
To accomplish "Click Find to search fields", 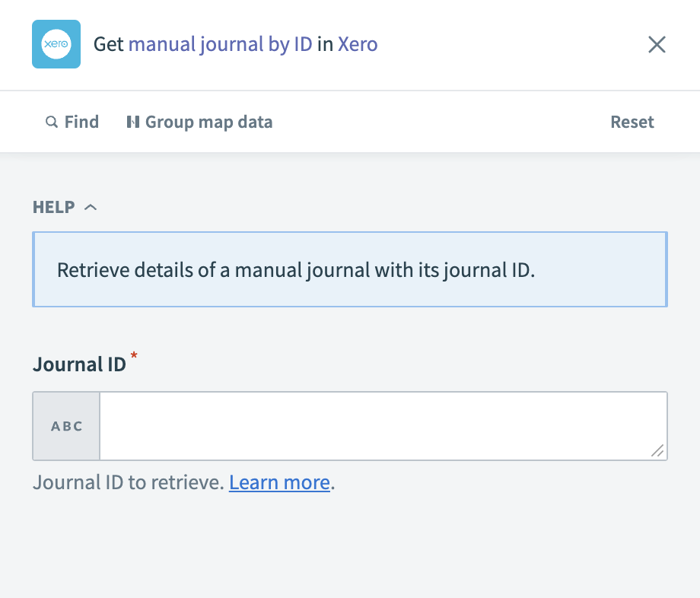I will click(72, 122).
